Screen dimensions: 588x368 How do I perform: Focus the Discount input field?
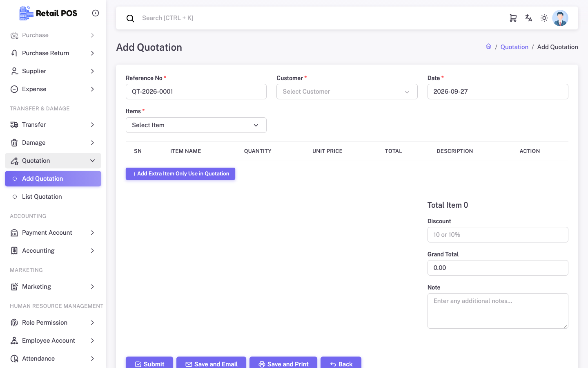(x=498, y=235)
